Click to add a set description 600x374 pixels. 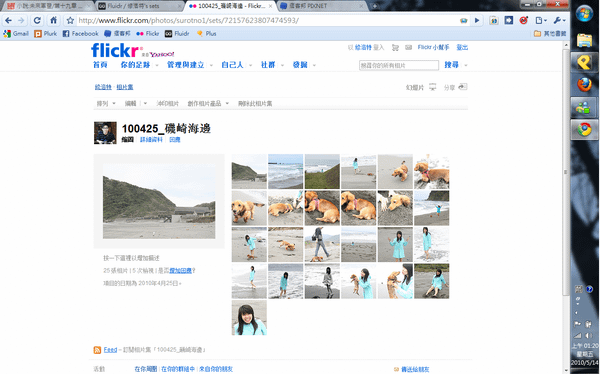[x=131, y=258]
